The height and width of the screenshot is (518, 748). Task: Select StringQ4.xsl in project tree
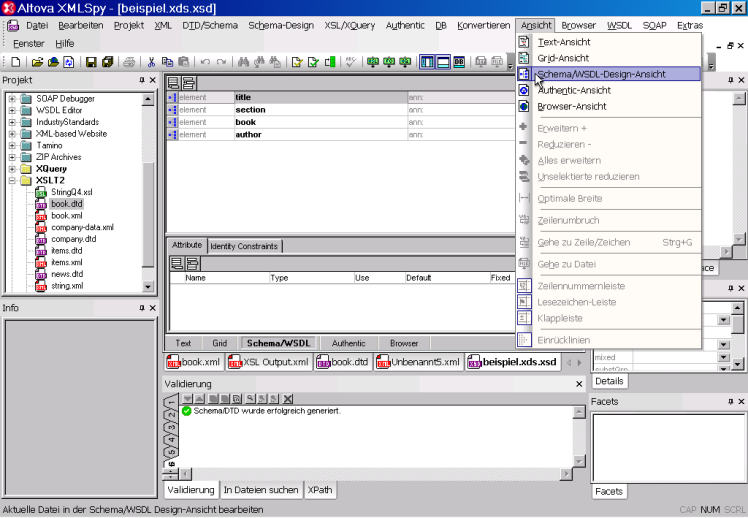(72, 192)
